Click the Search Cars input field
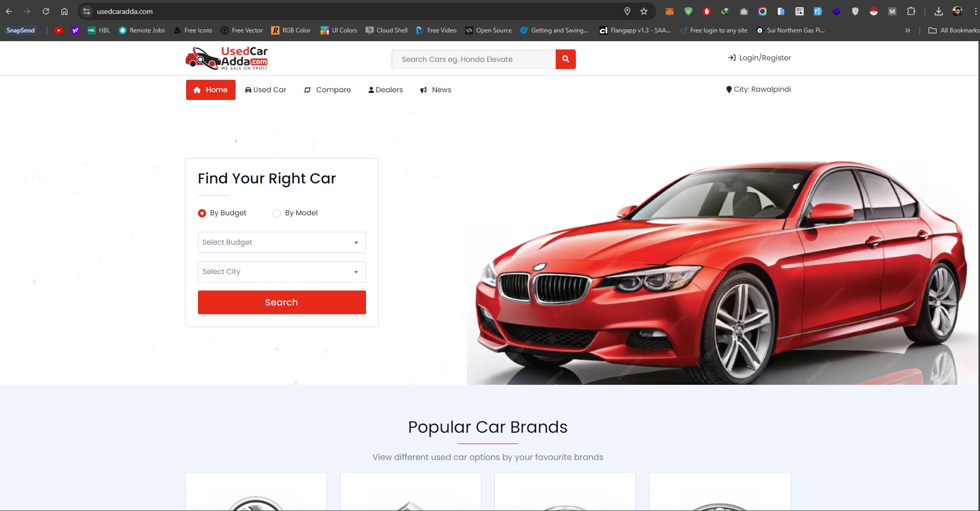Image resolution: width=980 pixels, height=511 pixels. coord(473,59)
